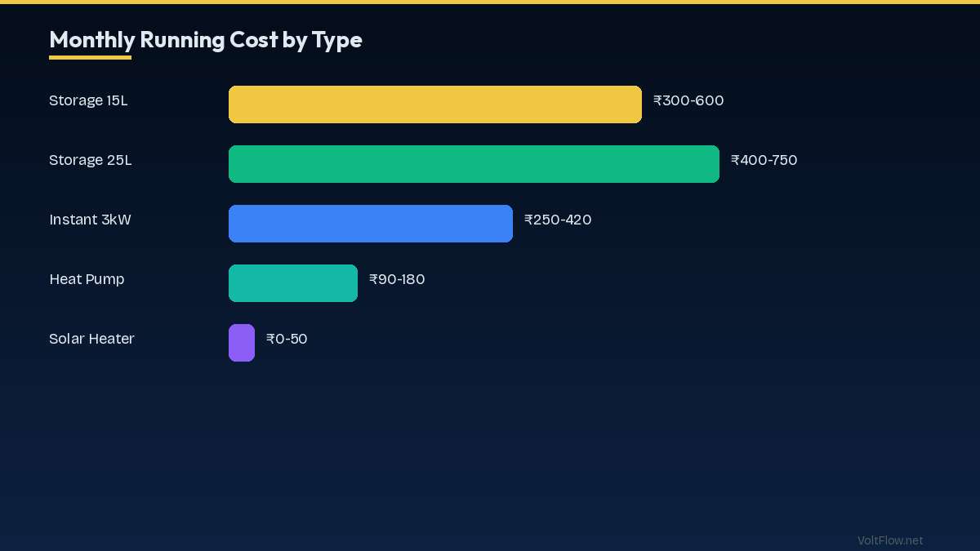980x551 pixels.
Task: Click the green Storage 25L bar
Action: point(474,164)
